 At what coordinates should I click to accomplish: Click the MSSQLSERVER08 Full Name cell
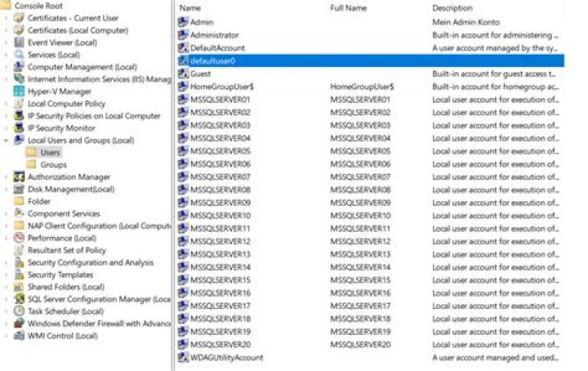pos(360,190)
